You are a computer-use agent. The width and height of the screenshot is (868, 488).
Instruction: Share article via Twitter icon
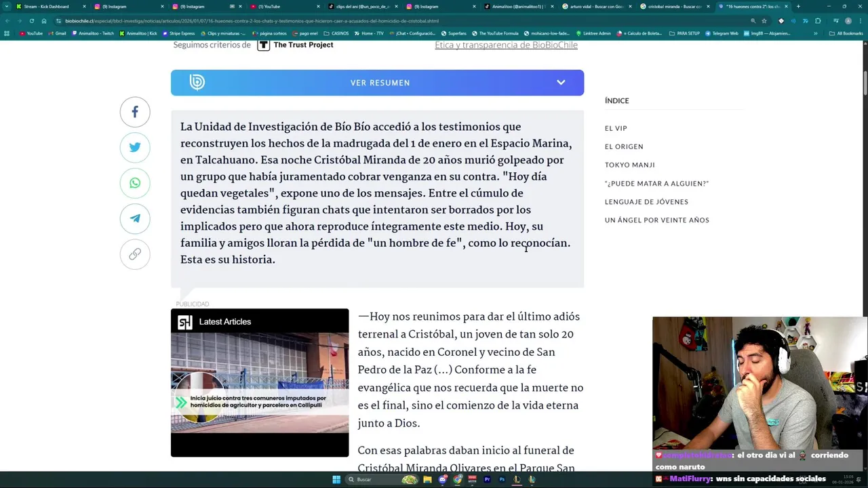tap(135, 147)
